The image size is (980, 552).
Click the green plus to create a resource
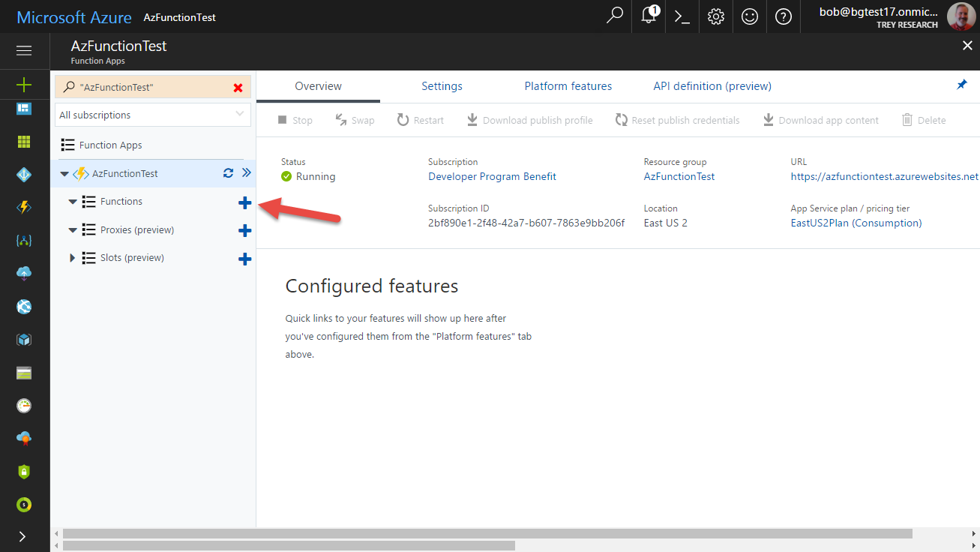[24, 85]
